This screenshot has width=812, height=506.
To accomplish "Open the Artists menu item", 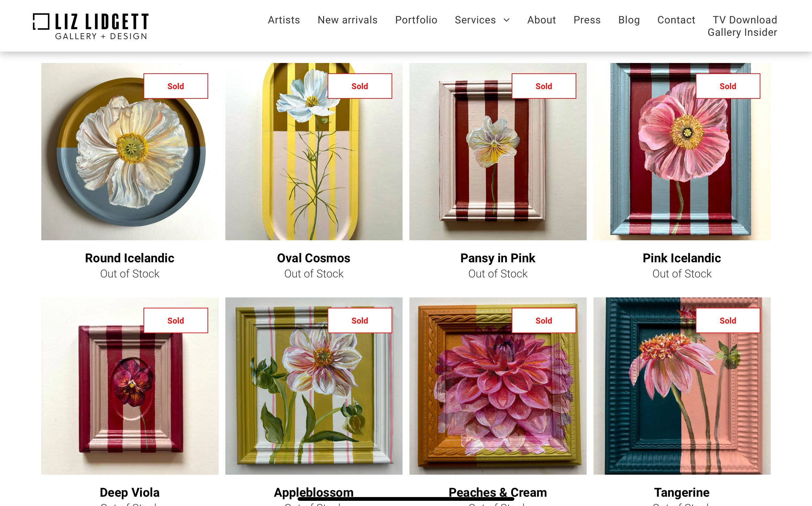I will coord(284,20).
